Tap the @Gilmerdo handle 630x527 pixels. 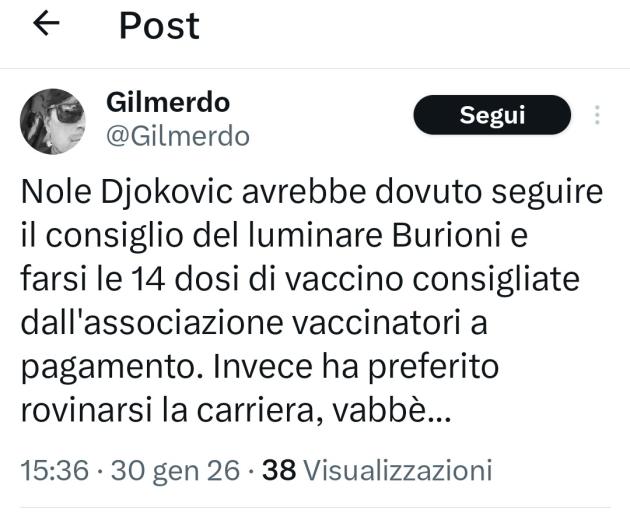pyautogui.click(x=178, y=136)
